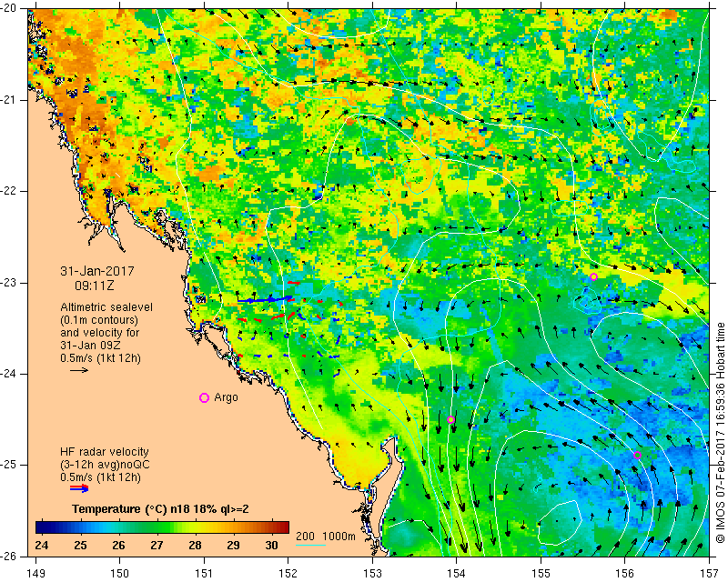Click the '-23' latitude axis label
Image resolution: width=728 pixels, height=582 pixels.
pyautogui.click(x=8, y=283)
